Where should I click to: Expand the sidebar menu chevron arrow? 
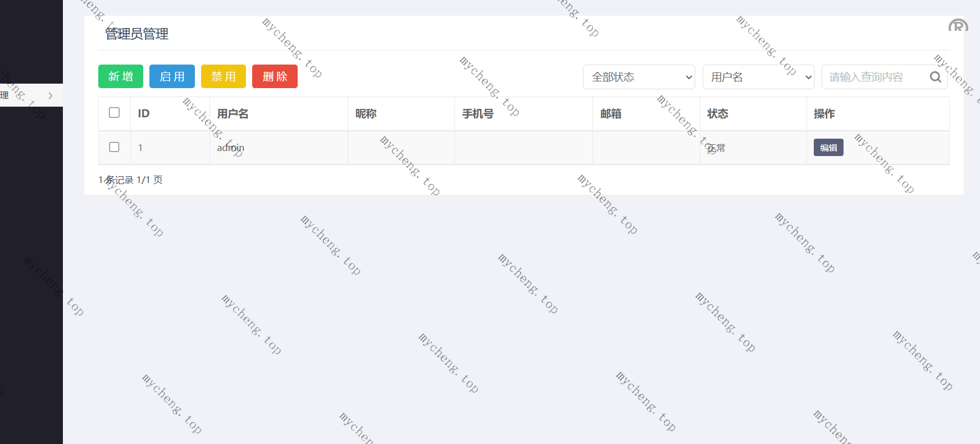click(x=50, y=95)
